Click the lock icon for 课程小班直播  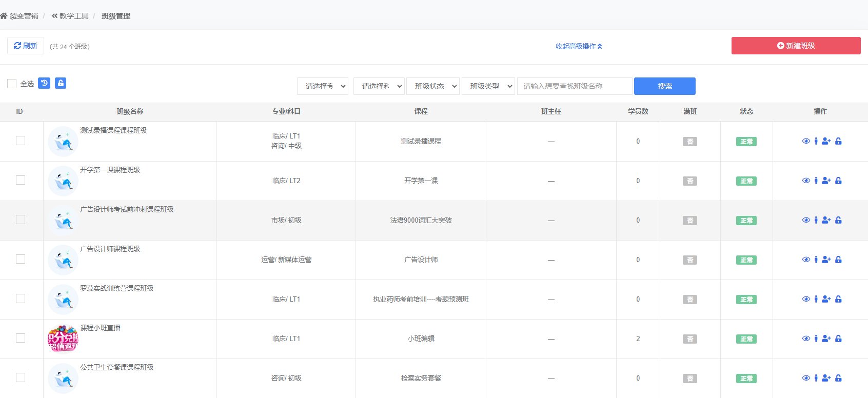tap(838, 339)
